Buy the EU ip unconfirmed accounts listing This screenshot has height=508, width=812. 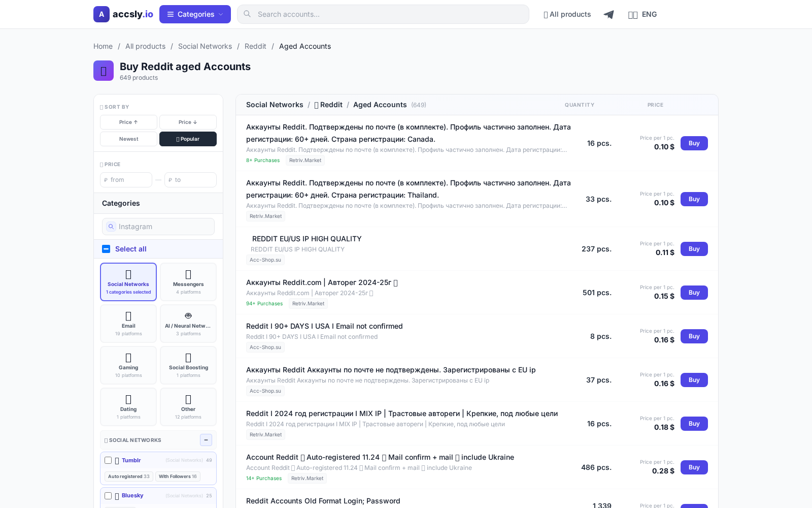[x=694, y=380]
